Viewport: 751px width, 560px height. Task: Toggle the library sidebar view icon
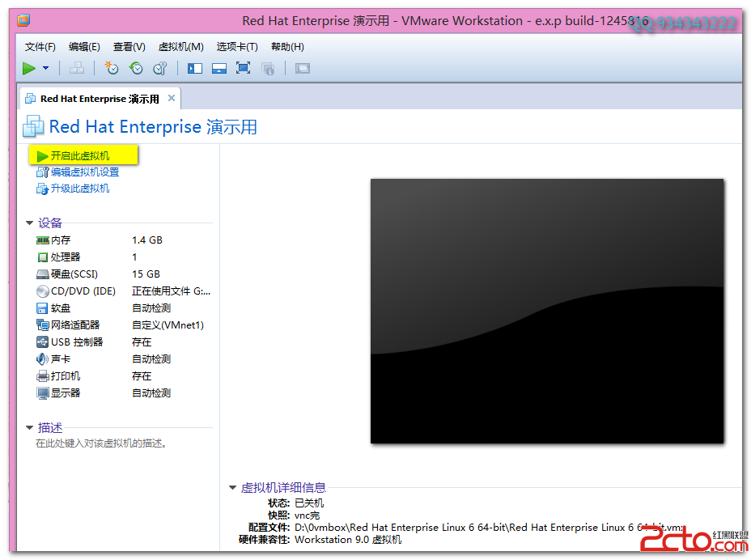194,69
